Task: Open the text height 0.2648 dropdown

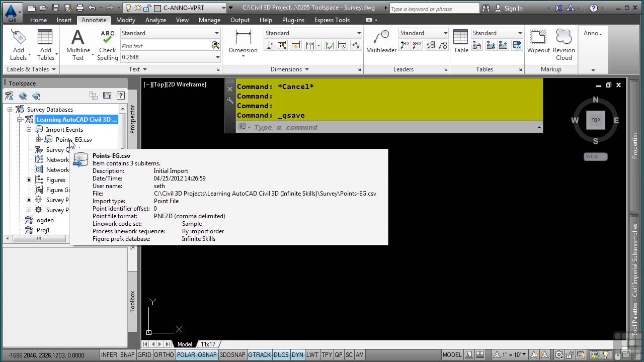Action: (217, 57)
